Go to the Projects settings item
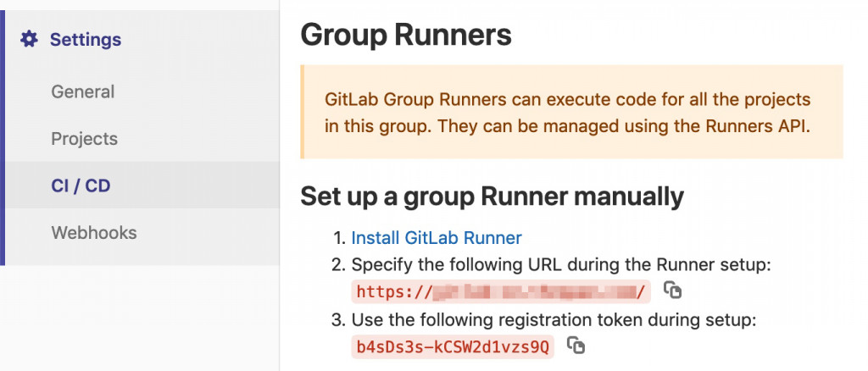The height and width of the screenshot is (371, 868). point(84,138)
